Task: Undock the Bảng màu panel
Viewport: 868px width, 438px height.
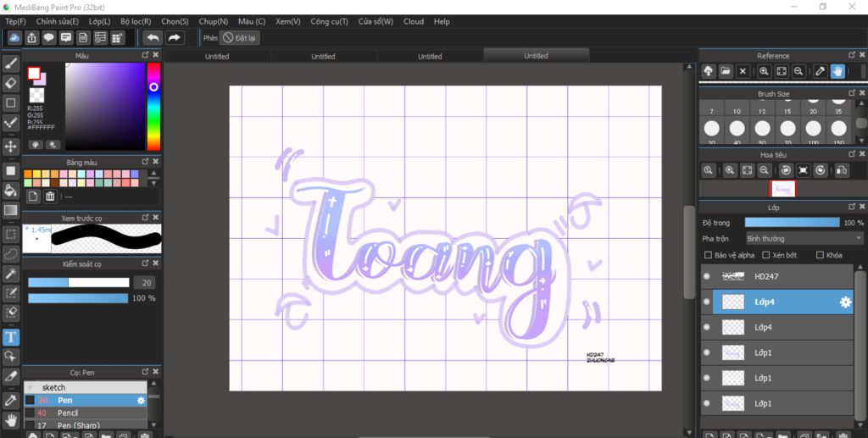Action: coord(145,162)
